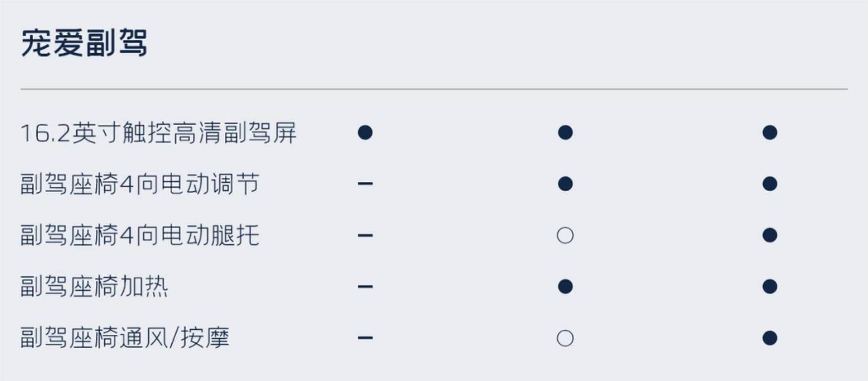Click first-trim filled dot for 16.2英寸副驾屏
The width and height of the screenshot is (868, 381).
[365, 133]
